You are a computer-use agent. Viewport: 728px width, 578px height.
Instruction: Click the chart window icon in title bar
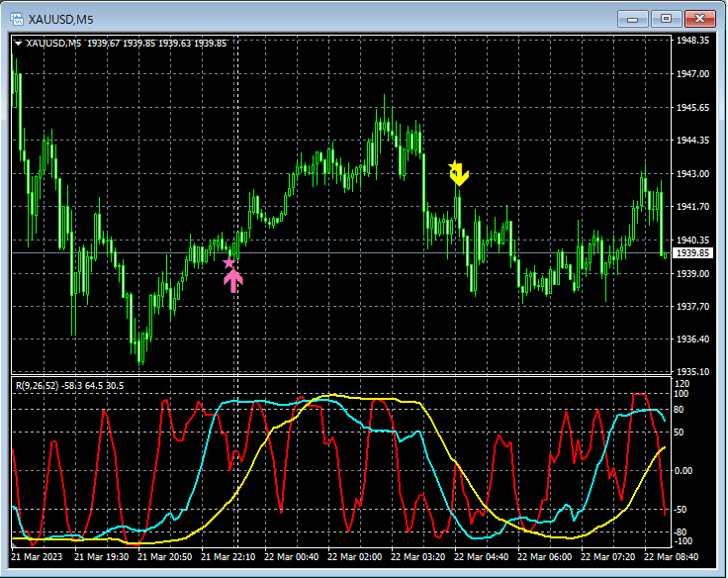point(17,19)
